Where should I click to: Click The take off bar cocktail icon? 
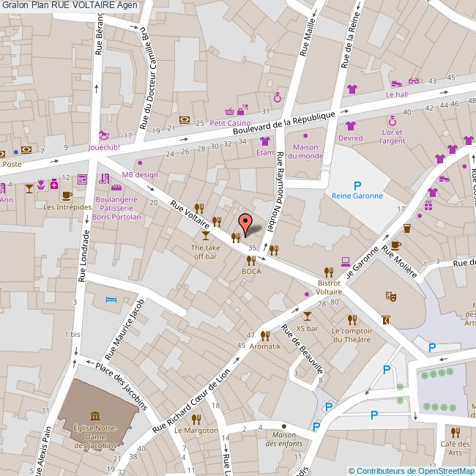click(205, 235)
